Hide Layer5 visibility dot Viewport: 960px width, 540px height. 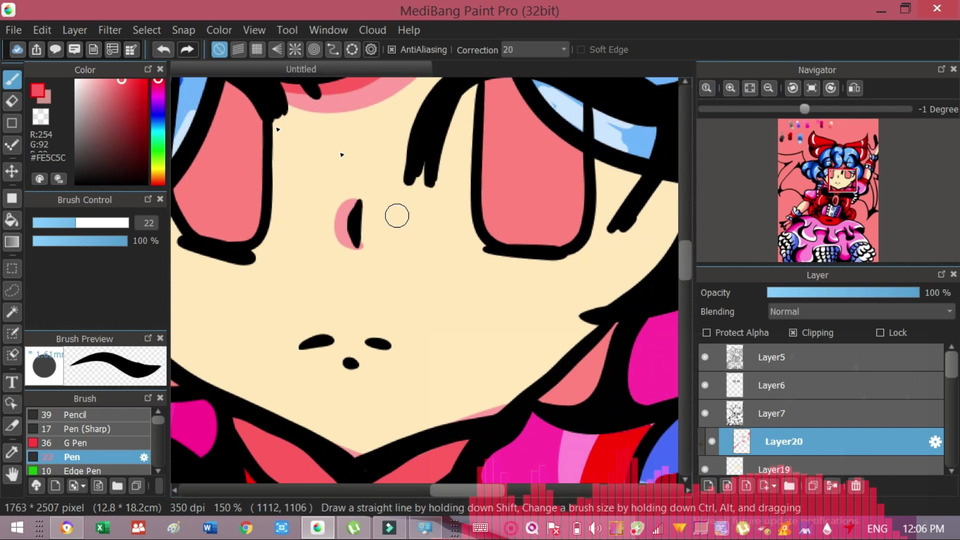tap(705, 357)
